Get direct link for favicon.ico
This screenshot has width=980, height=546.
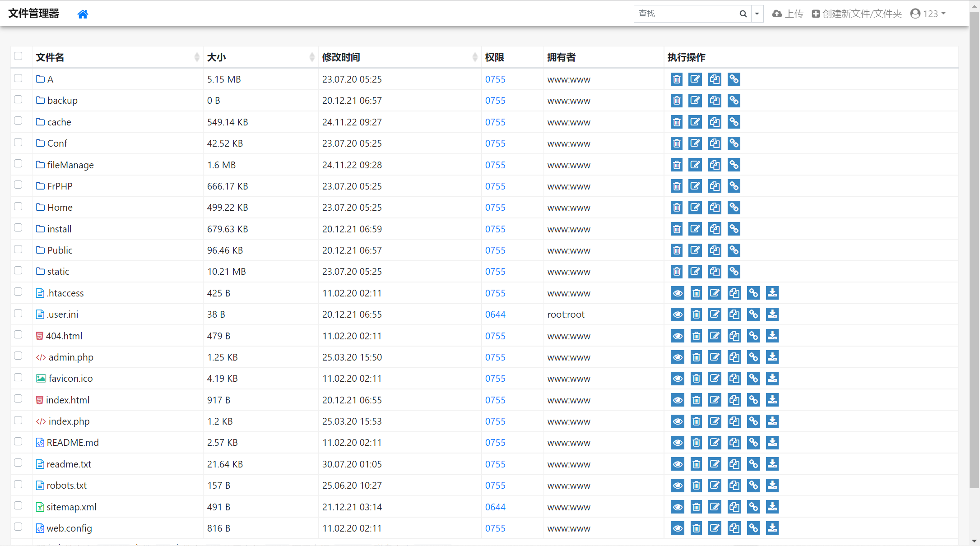(753, 379)
